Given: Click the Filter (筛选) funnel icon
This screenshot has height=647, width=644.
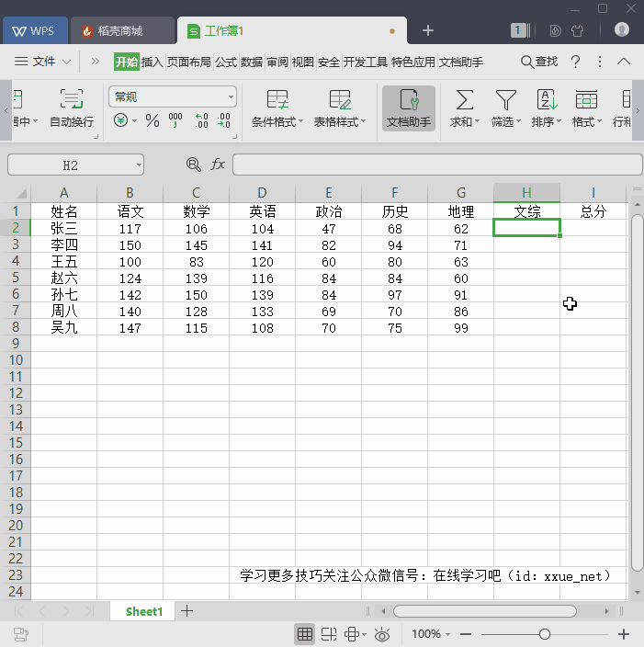Looking at the screenshot, I should (505, 99).
